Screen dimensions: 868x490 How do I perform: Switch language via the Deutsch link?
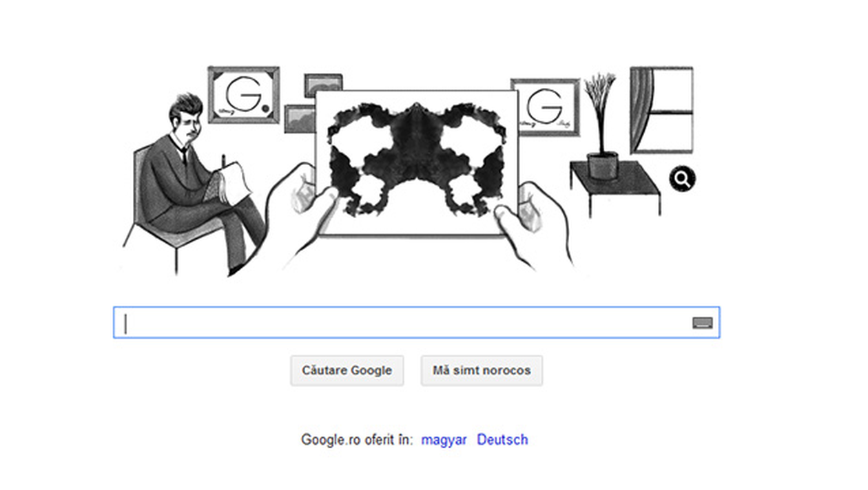(502, 440)
